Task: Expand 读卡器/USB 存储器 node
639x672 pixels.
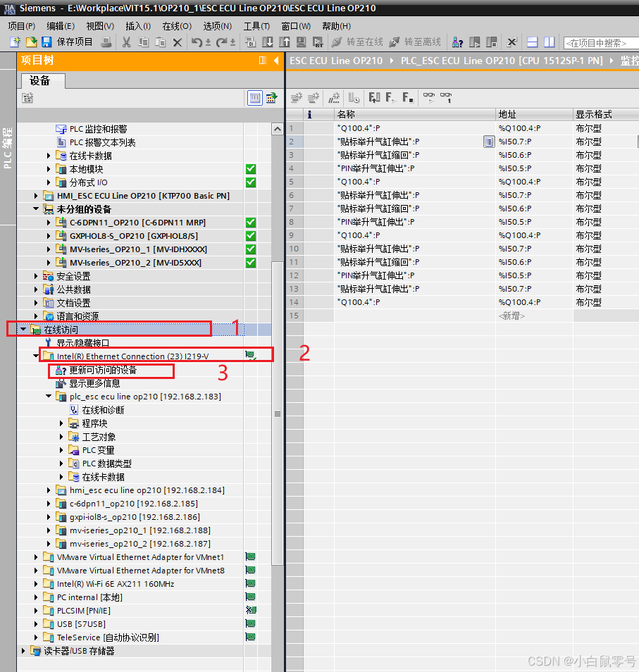Action: [x=23, y=651]
